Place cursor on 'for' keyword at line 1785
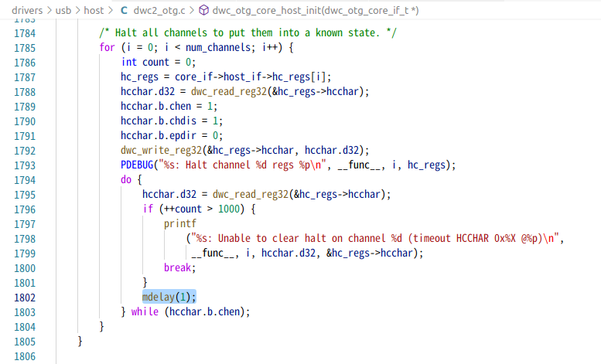 tap(107, 47)
